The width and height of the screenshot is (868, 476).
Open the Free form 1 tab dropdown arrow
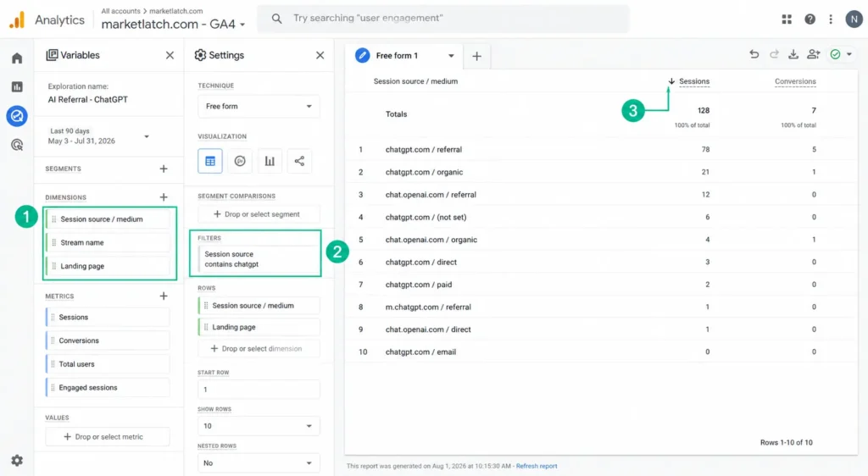(451, 56)
